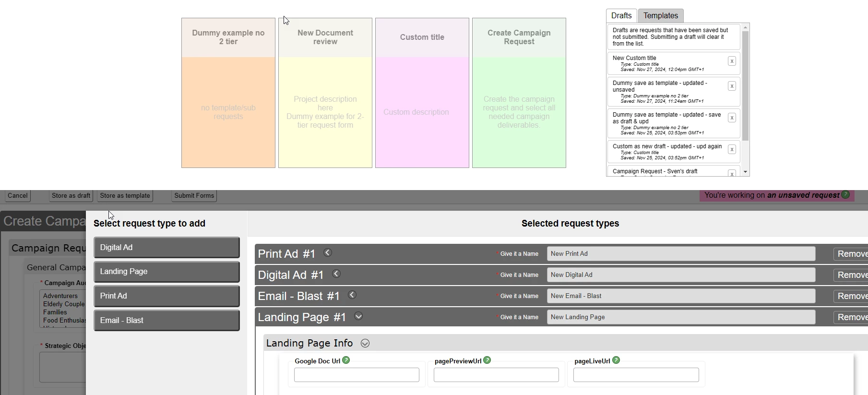Click Store as template
868x395 pixels.
(x=125, y=196)
